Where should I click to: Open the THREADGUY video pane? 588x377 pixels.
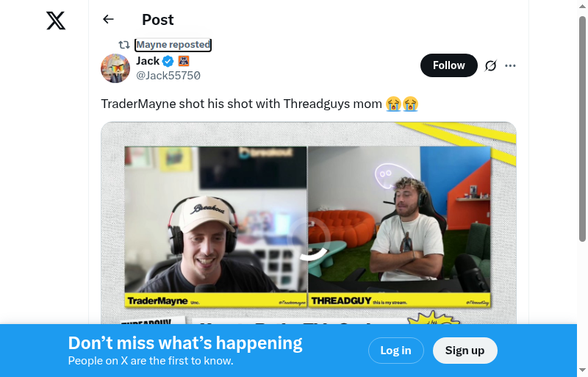click(x=399, y=227)
